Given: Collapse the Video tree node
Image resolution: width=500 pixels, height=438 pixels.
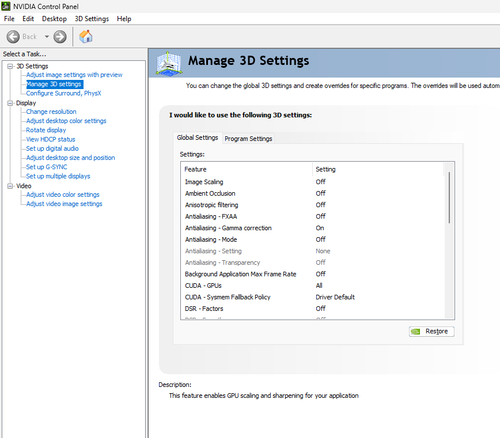Looking at the screenshot, I should pyautogui.click(x=10, y=186).
